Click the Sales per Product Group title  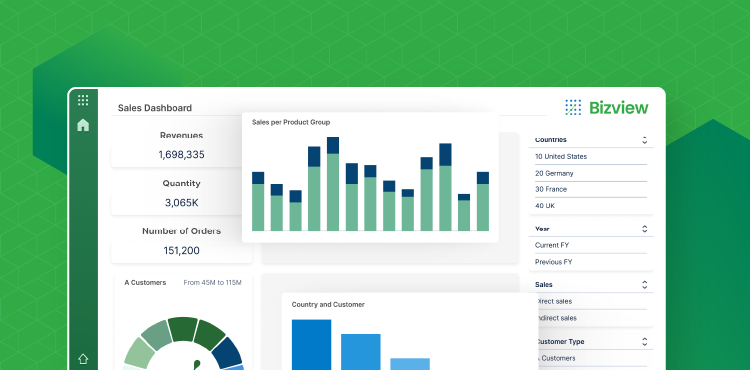[x=291, y=122]
